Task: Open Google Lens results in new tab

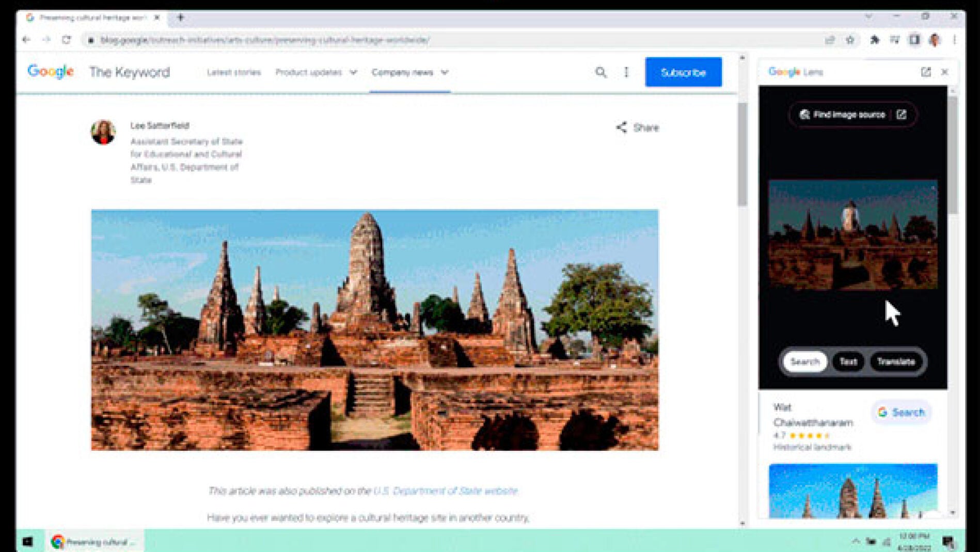Action: 925,72
